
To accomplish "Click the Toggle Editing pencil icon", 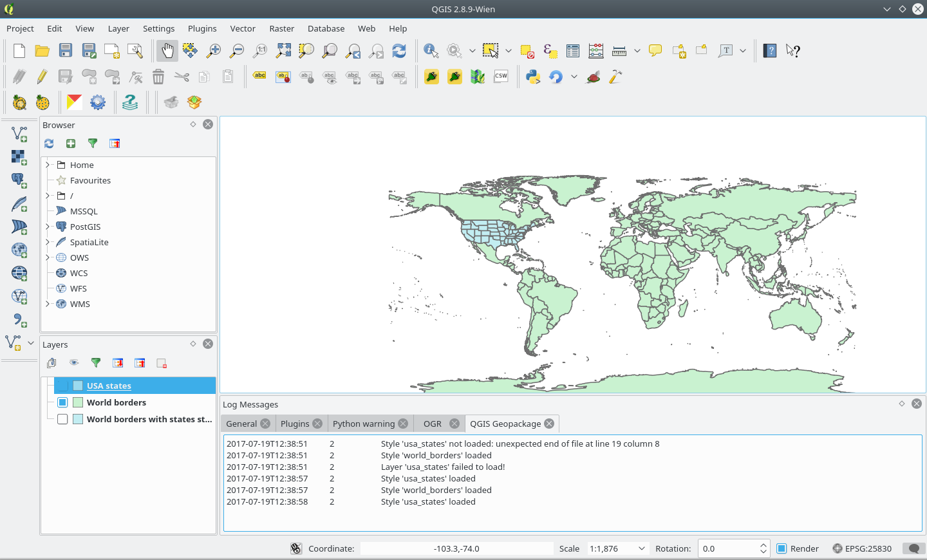I will [42, 77].
